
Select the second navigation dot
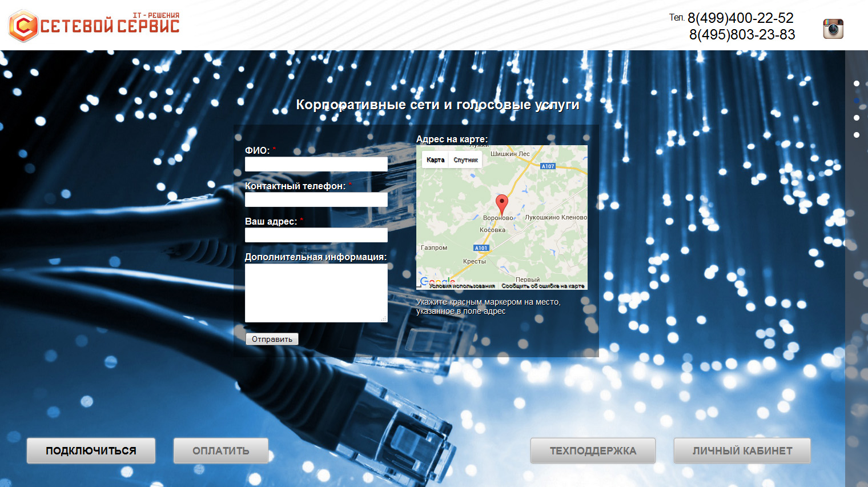click(x=856, y=101)
